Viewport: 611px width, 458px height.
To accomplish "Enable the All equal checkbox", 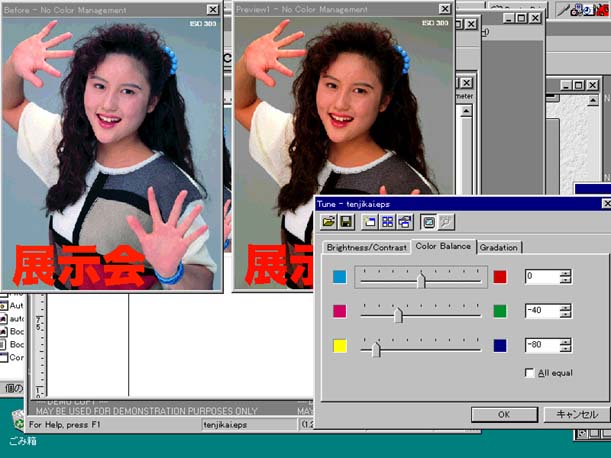I will 530,373.
